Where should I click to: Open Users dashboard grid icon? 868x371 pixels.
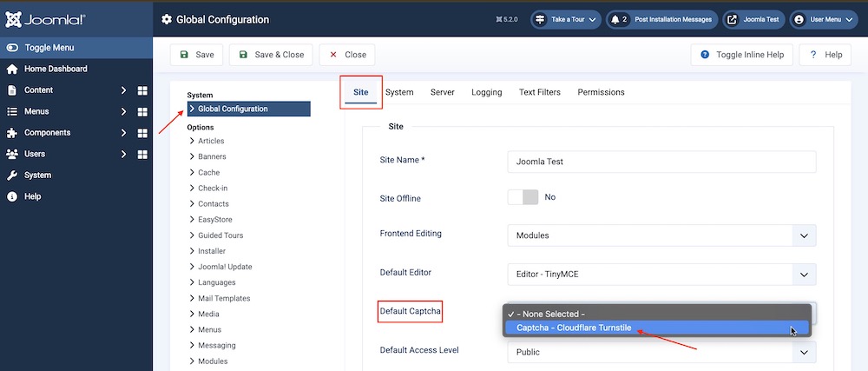coord(142,155)
